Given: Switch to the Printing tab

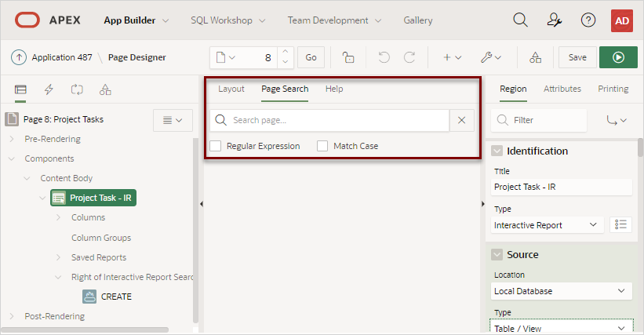Looking at the screenshot, I should coord(613,89).
